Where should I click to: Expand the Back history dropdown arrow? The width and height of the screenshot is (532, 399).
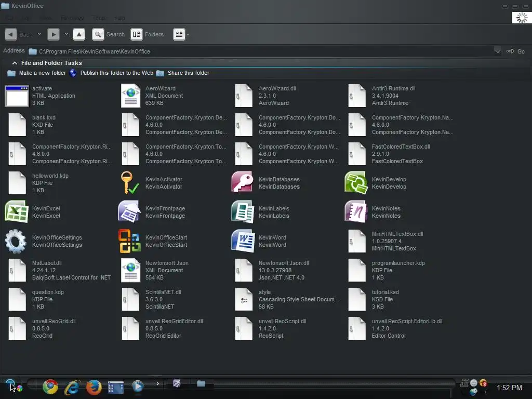pos(39,34)
